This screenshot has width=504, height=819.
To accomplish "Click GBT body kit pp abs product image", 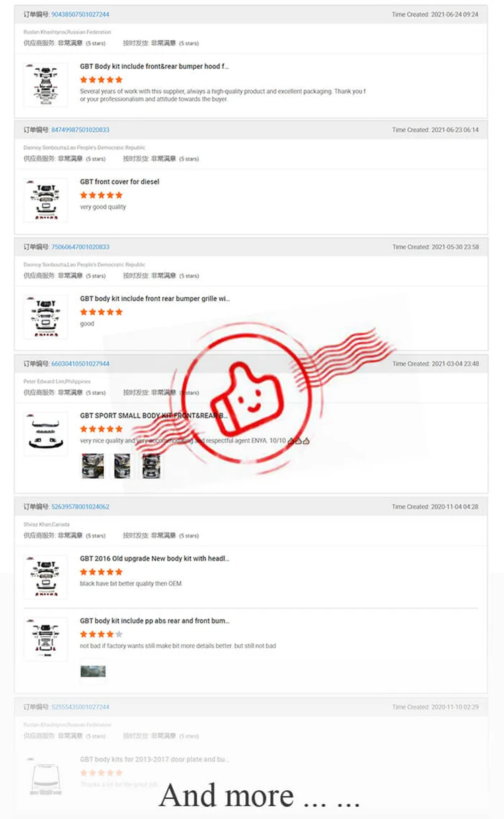I will click(46, 639).
